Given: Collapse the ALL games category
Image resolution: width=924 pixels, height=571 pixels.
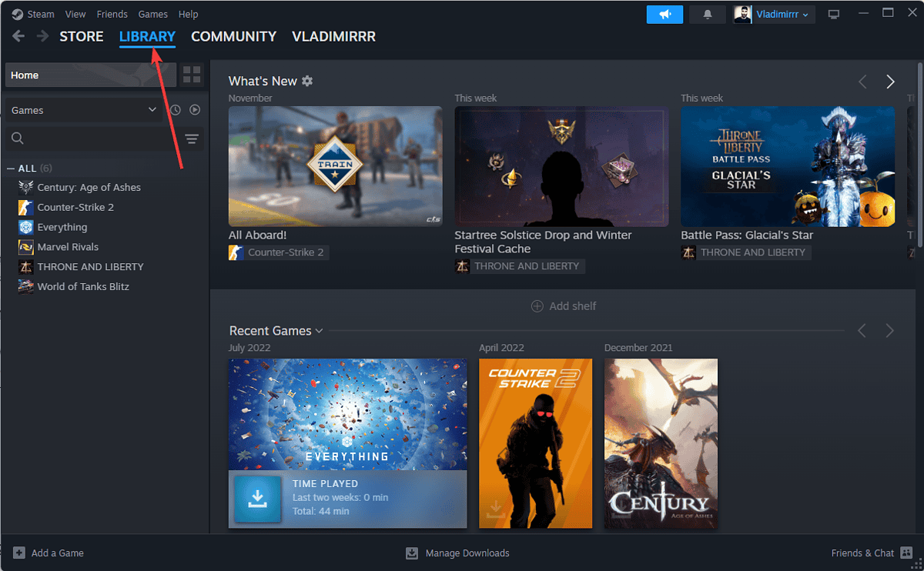Looking at the screenshot, I should tap(11, 169).
